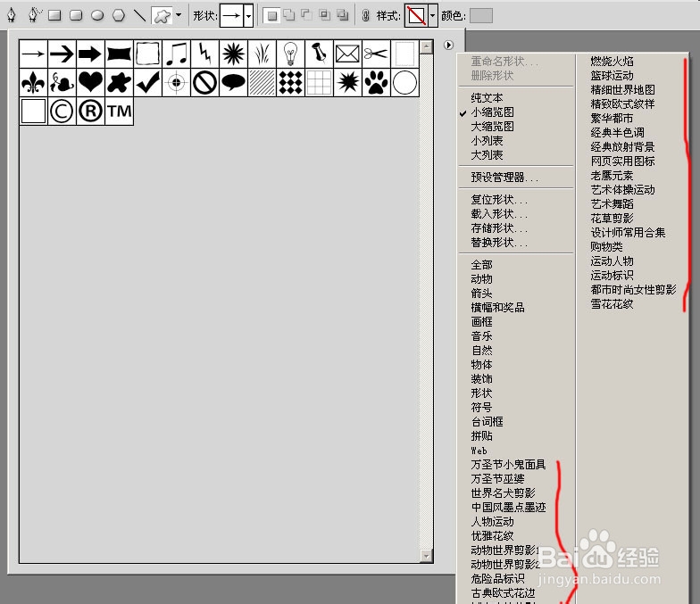Viewport: 700px width, 604px height.
Task: Select the speech bubble shape
Action: click(234, 82)
